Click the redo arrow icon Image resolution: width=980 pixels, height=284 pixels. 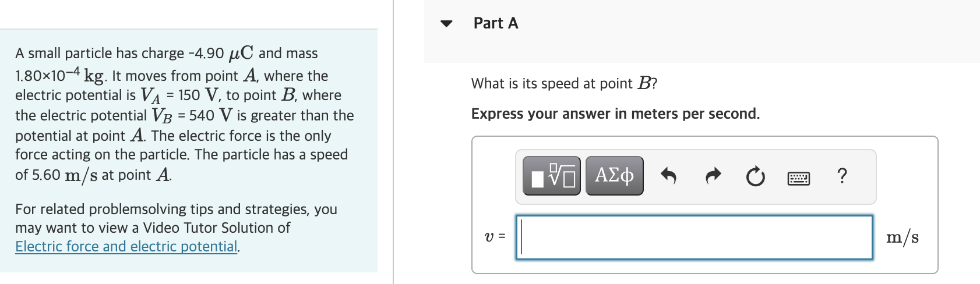(x=713, y=176)
